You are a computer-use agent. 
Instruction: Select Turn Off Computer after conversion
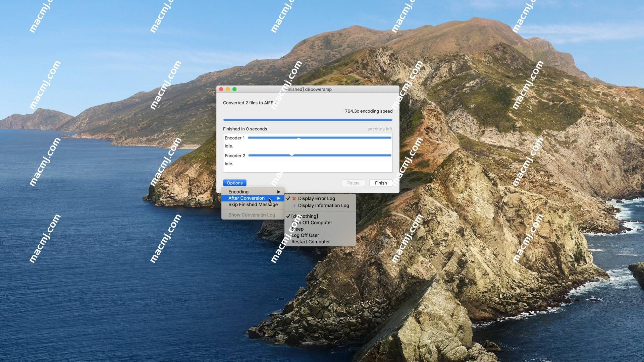tap(312, 222)
